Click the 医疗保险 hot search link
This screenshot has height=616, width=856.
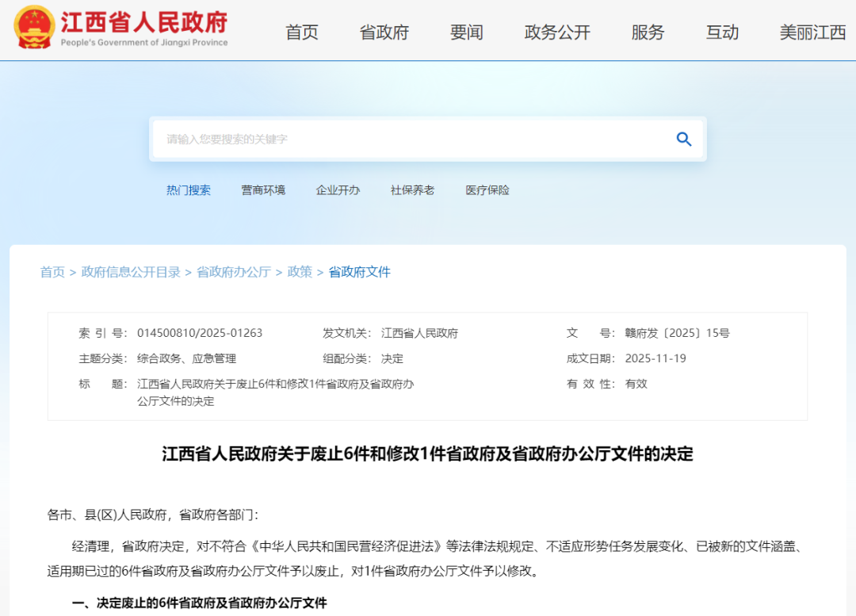pos(487,190)
